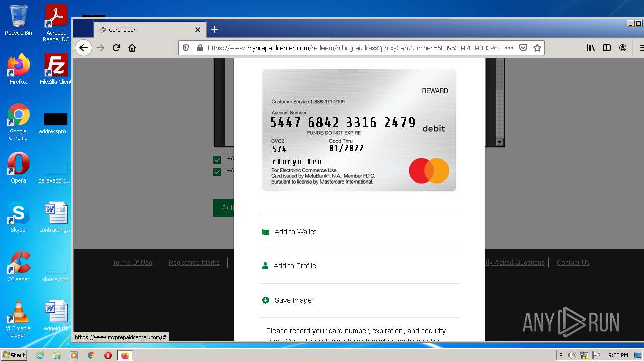Open the contracthig Word document
Image resolution: width=644 pixels, height=362 pixels.
click(x=55, y=217)
